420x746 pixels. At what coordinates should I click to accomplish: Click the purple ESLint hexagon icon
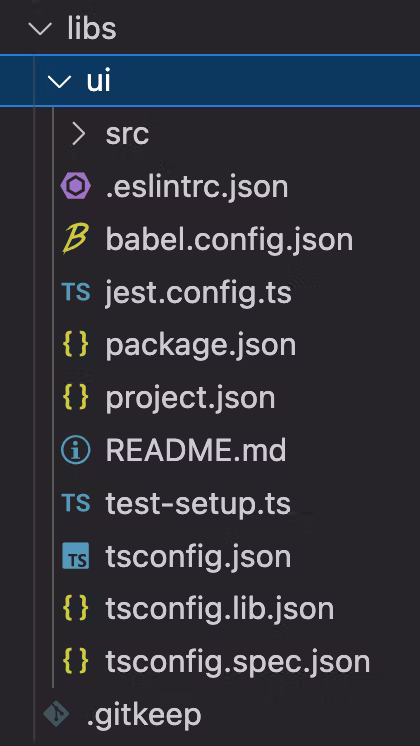[x=76, y=186]
